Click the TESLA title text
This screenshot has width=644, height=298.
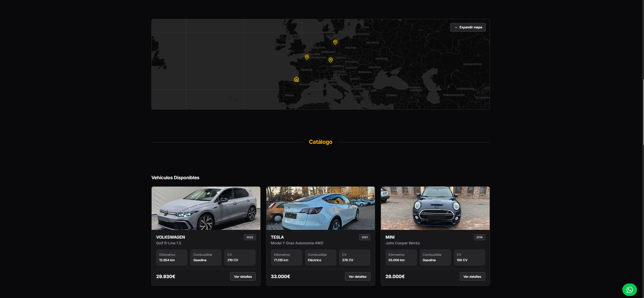coord(277,237)
